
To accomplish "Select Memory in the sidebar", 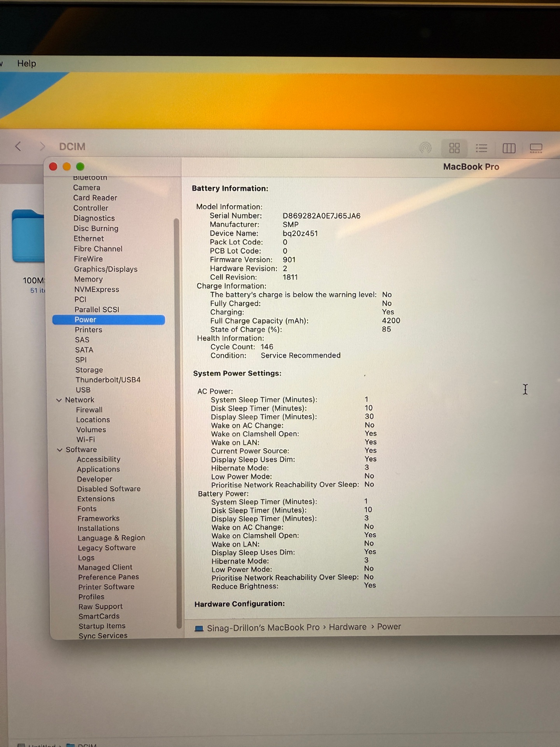I will 88,279.
